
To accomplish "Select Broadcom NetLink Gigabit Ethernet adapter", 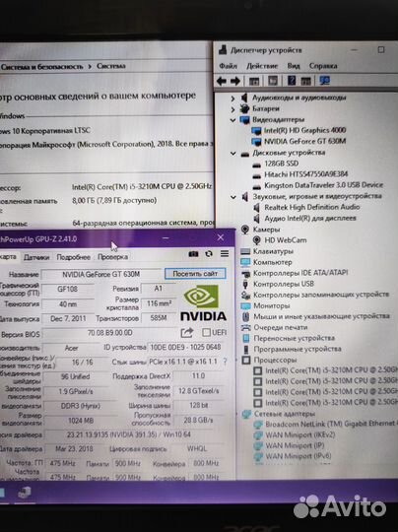I will [330, 424].
